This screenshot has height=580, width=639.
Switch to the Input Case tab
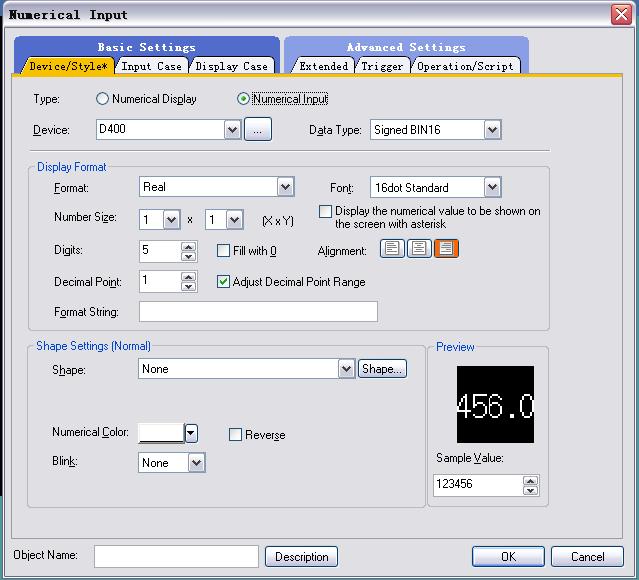coord(152,66)
